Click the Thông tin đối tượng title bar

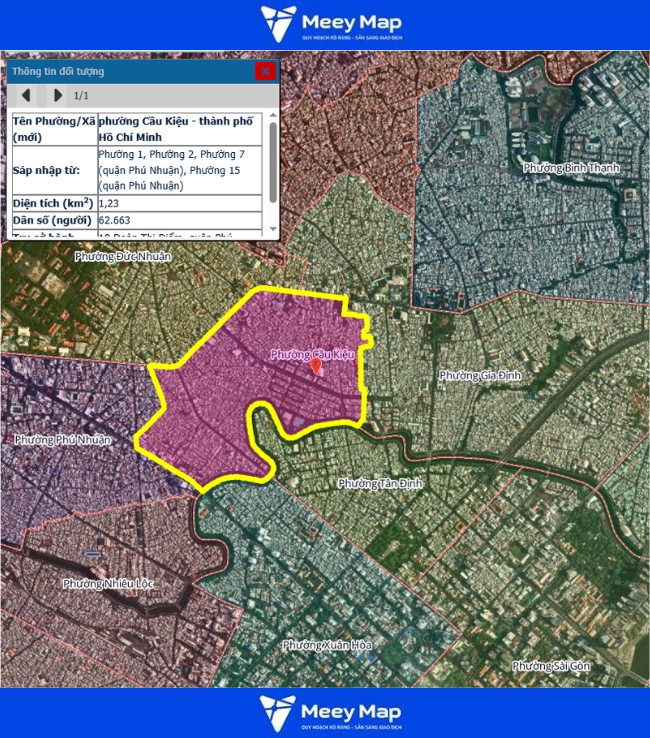(130, 71)
